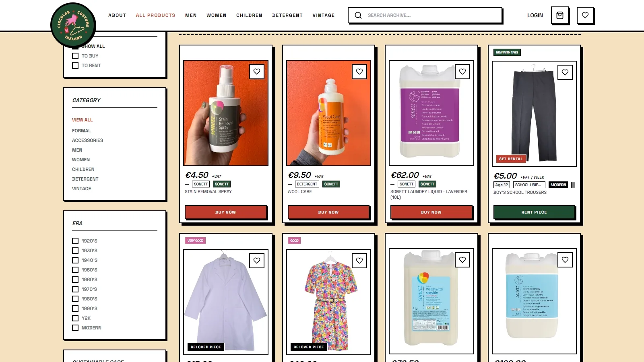The height and width of the screenshot is (362, 644).
Task: Buy now the Wool Care product
Action: 328,212
